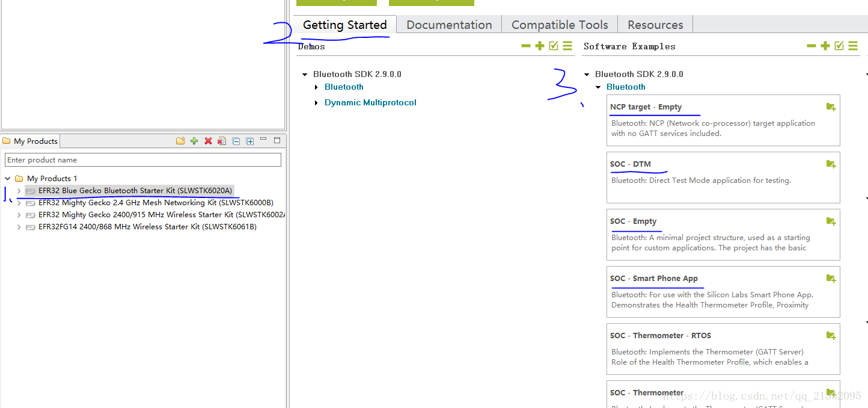Toggle Demos checkmark filter icon

(x=554, y=46)
